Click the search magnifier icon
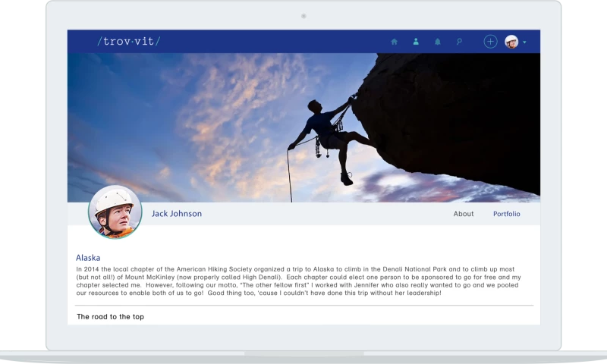Image resolution: width=607 pixels, height=364 pixels. click(x=459, y=42)
